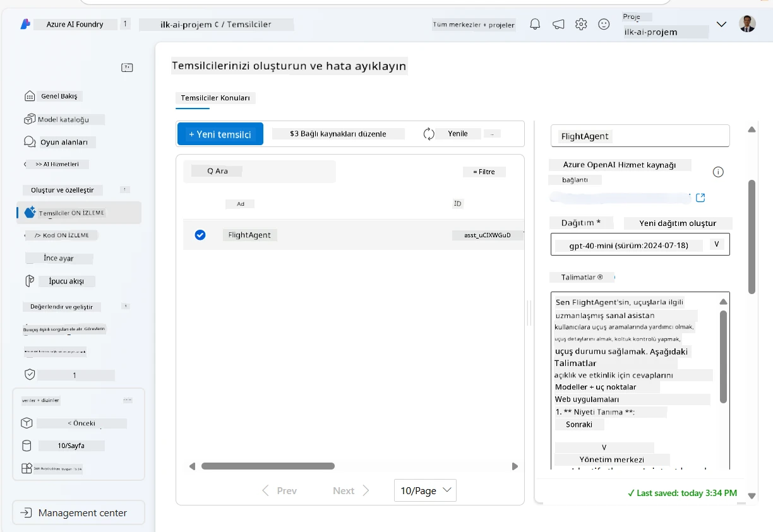
Task: Click the horizontal scrollbar under agents table
Action: [x=268, y=466]
